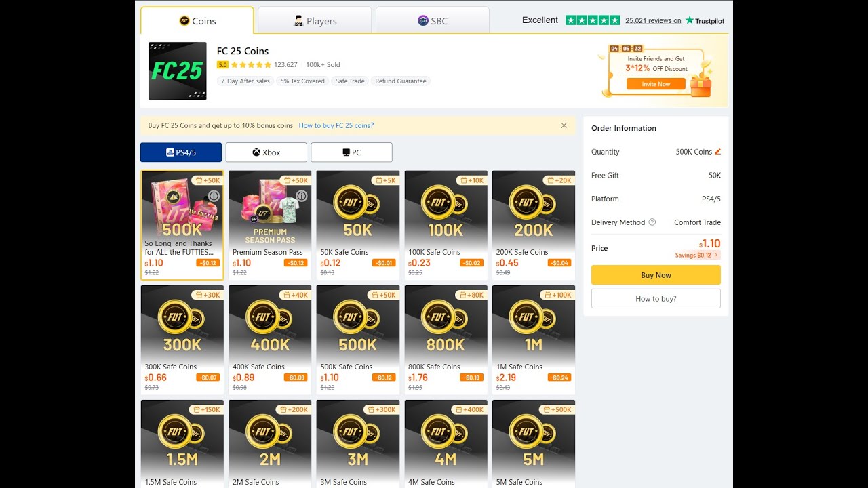
Task: Select the 5M Safe Coins card
Action: [534, 444]
